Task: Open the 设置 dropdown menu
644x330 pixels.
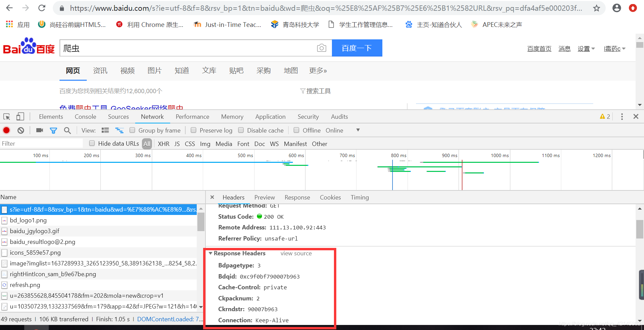Action: pos(586,49)
